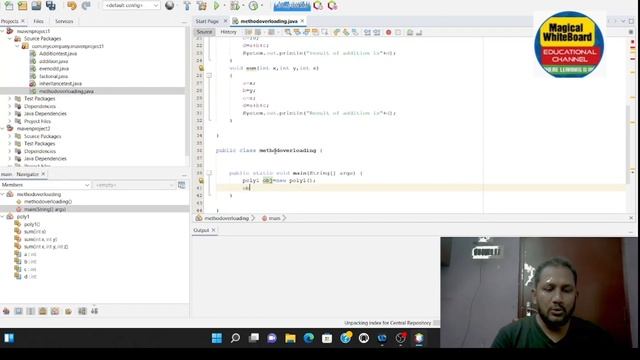Viewport: 640px width, 360px height.
Task: Click the editor vertical scrollbar
Action: [629, 143]
